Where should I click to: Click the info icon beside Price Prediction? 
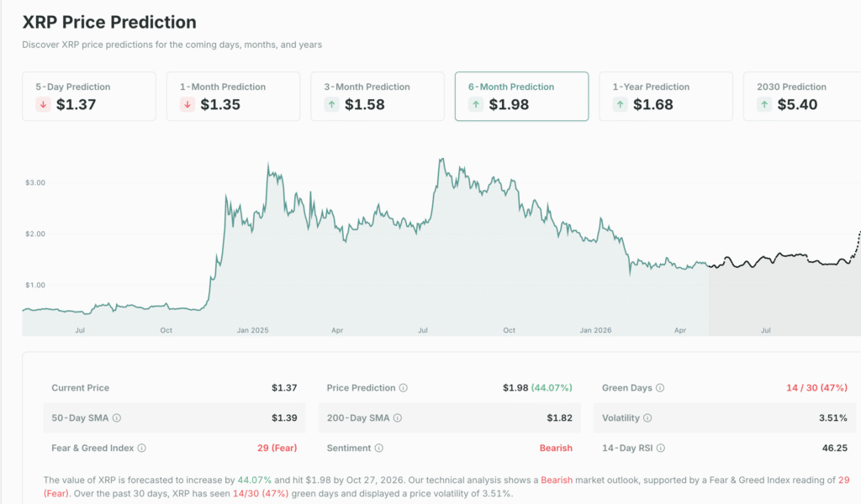(x=404, y=388)
